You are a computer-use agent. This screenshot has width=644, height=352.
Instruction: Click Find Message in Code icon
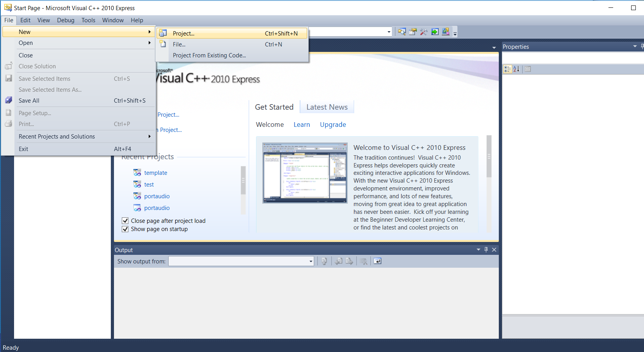point(324,261)
